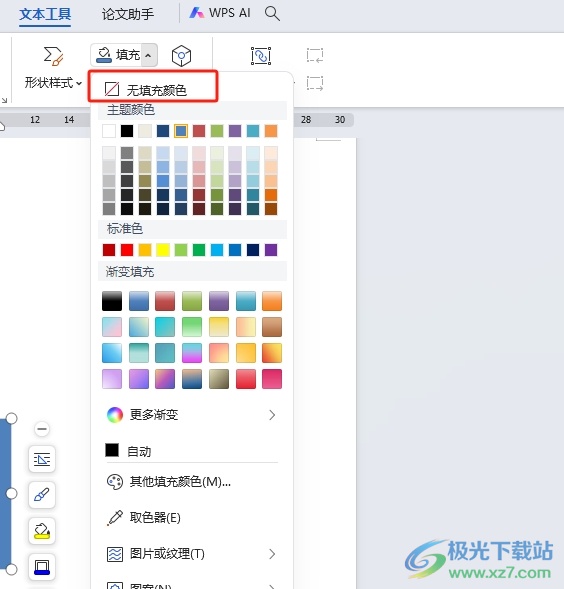Open 图片或纹理(T) menu entry
The width and height of the screenshot is (564, 589).
(x=192, y=554)
